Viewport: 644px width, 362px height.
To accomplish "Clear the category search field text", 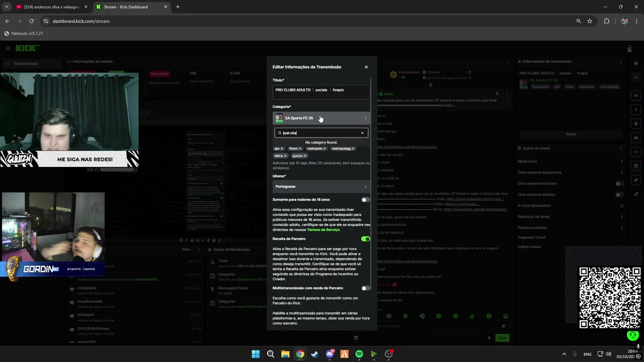I will tap(362, 133).
